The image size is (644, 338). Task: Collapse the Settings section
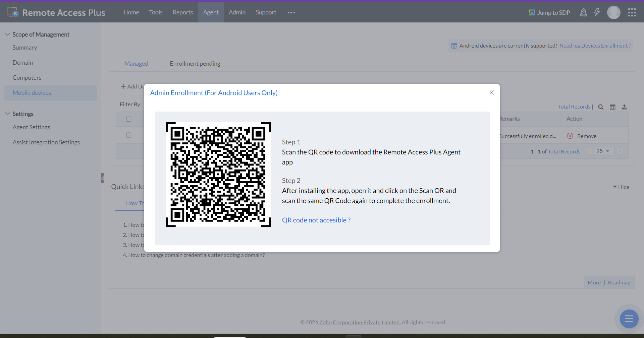click(x=7, y=114)
